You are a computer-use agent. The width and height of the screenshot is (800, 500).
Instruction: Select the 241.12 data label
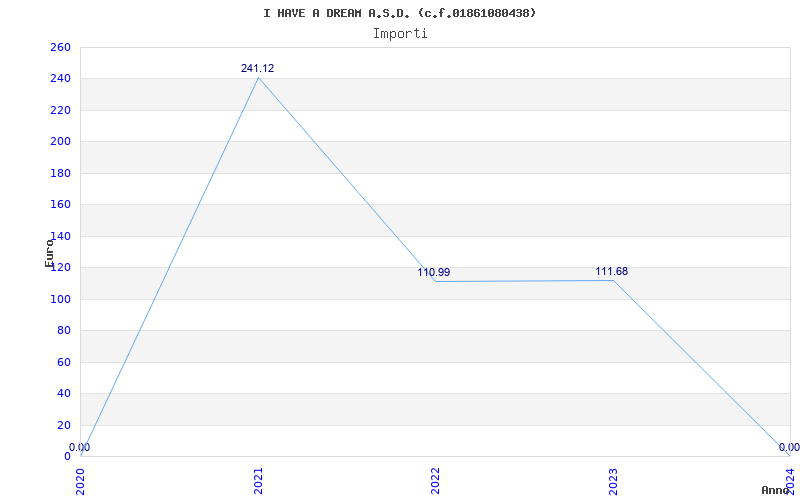257,68
